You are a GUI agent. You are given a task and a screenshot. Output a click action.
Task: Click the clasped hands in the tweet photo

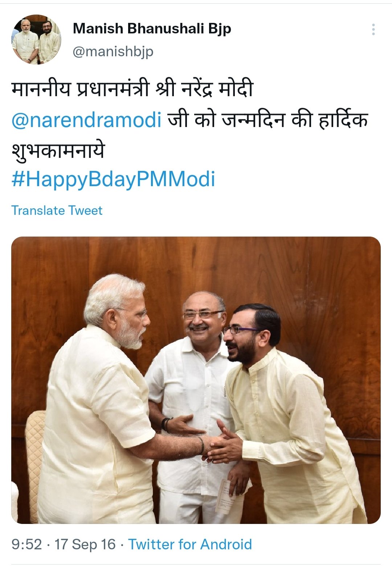pos(221,446)
